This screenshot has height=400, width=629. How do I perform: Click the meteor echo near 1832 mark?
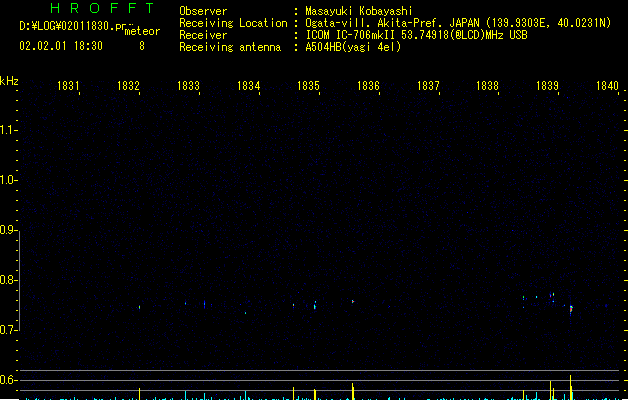pyautogui.click(x=140, y=307)
